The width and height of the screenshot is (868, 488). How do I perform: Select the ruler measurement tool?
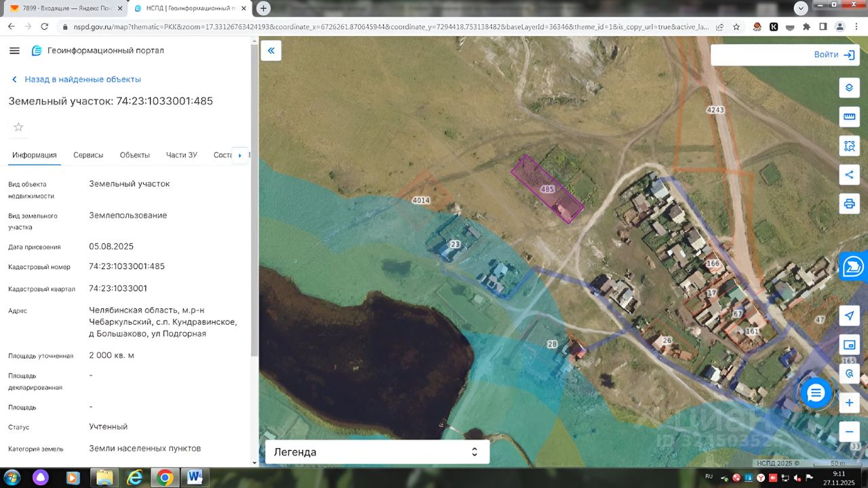(x=849, y=117)
